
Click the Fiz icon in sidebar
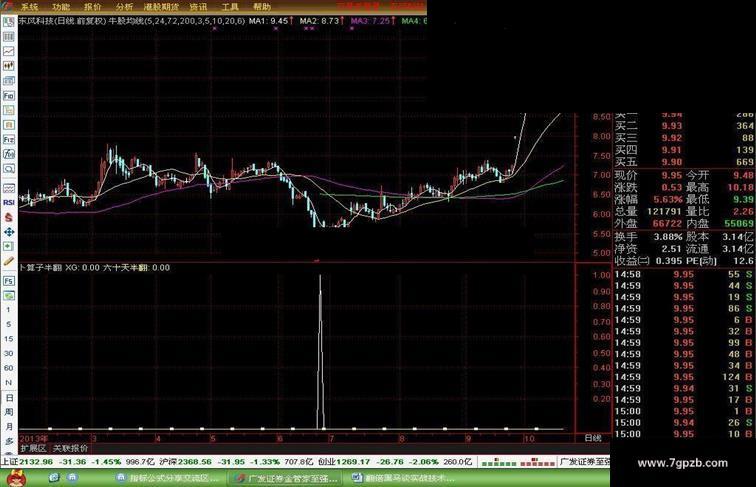(x=9, y=139)
